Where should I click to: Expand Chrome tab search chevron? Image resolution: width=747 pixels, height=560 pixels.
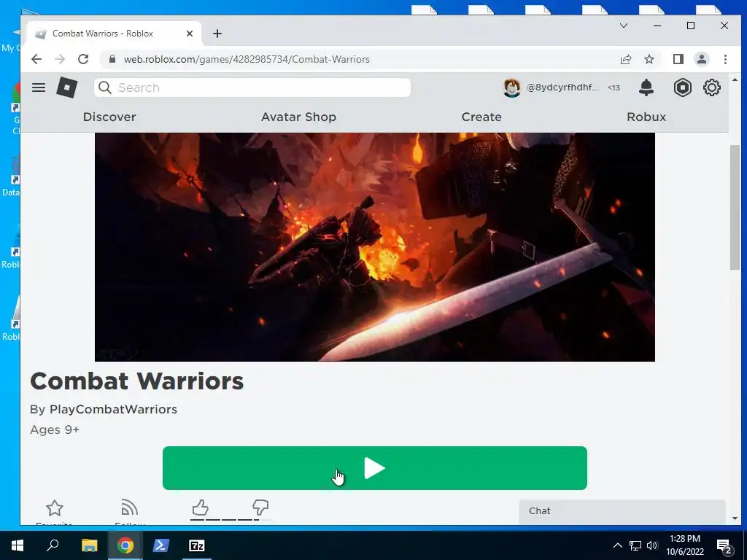(x=623, y=26)
